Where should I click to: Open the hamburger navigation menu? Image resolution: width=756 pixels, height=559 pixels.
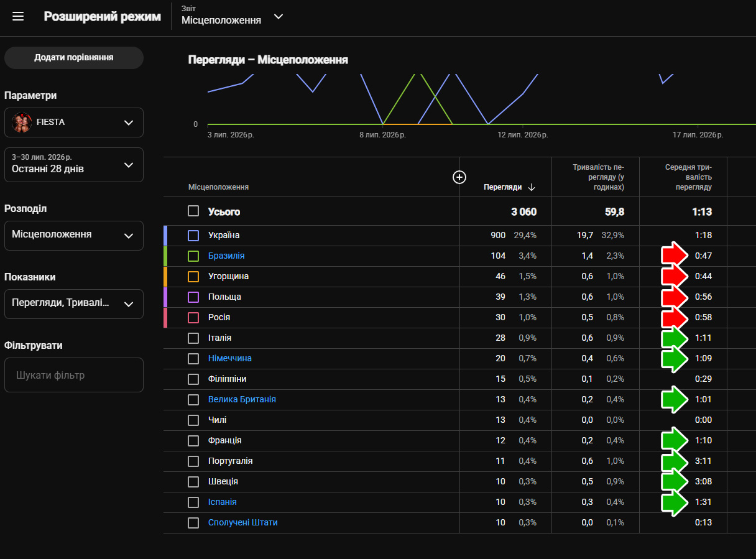point(18,17)
